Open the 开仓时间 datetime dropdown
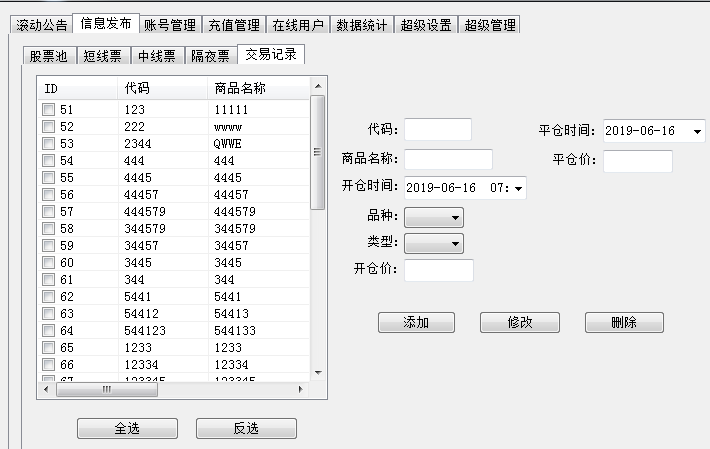The height and width of the screenshot is (449, 710). pyautogui.click(x=518, y=188)
